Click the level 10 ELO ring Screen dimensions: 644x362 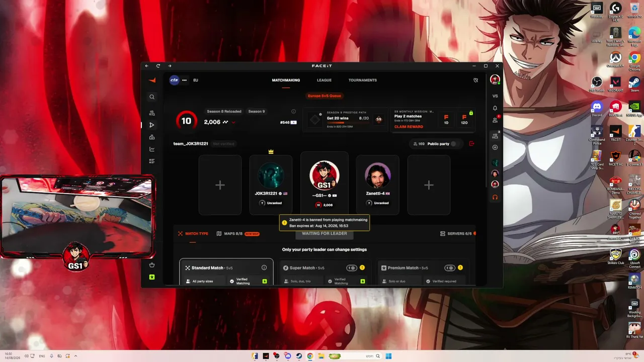click(x=186, y=121)
